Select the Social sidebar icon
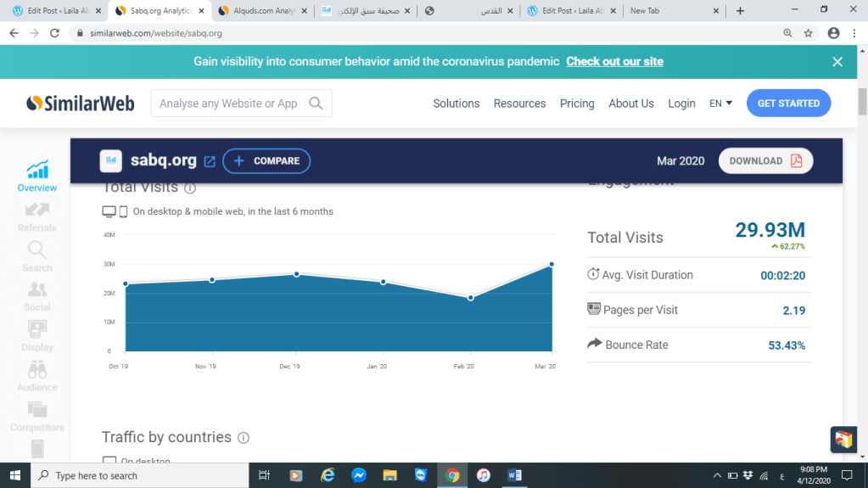The image size is (868, 488). pos(37,290)
